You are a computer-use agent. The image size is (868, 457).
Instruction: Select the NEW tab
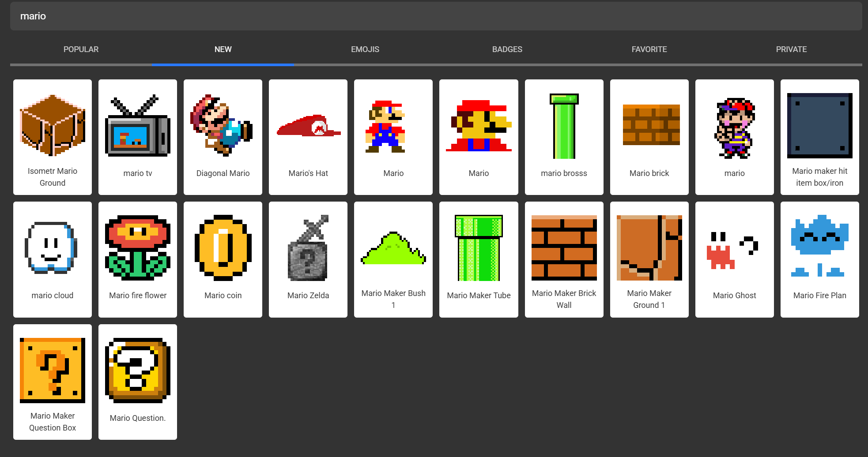point(223,49)
